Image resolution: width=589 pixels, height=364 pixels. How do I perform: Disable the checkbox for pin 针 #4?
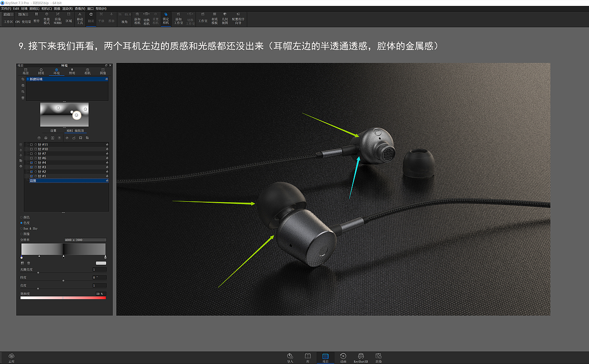coord(31,163)
